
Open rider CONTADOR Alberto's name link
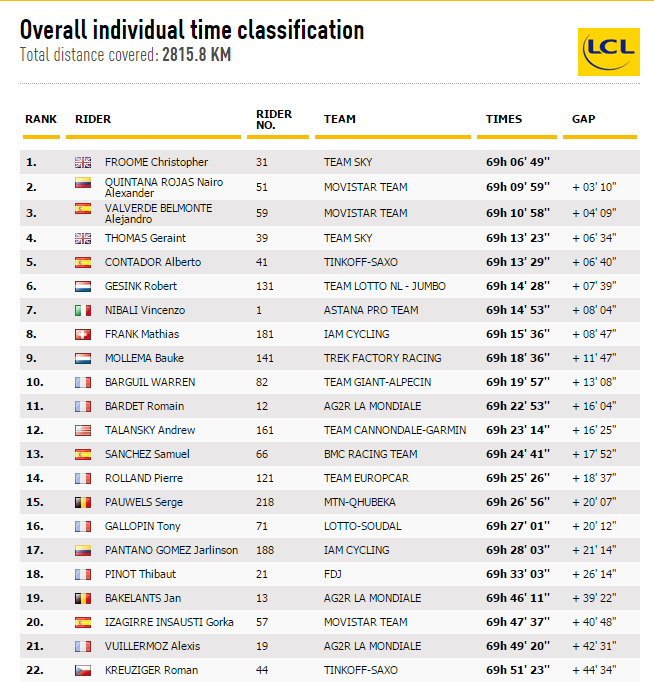153,262
